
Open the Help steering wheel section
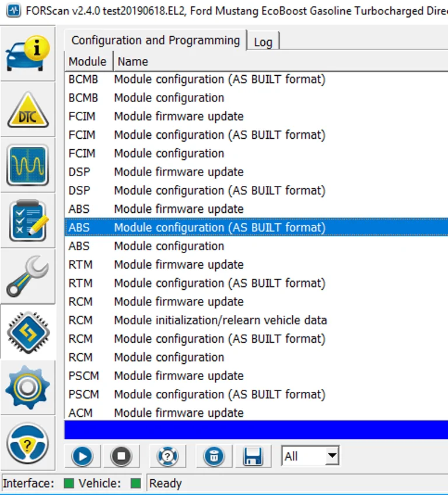click(x=28, y=443)
